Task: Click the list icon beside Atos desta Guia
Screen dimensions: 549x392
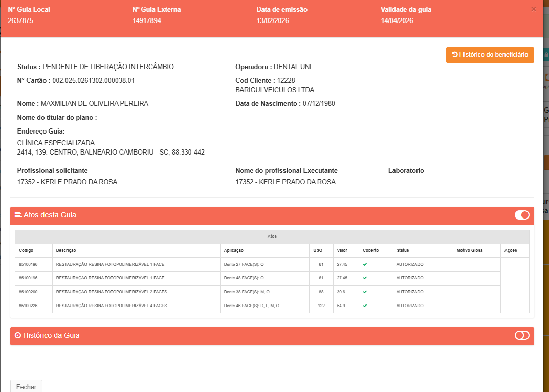Action: [18, 215]
